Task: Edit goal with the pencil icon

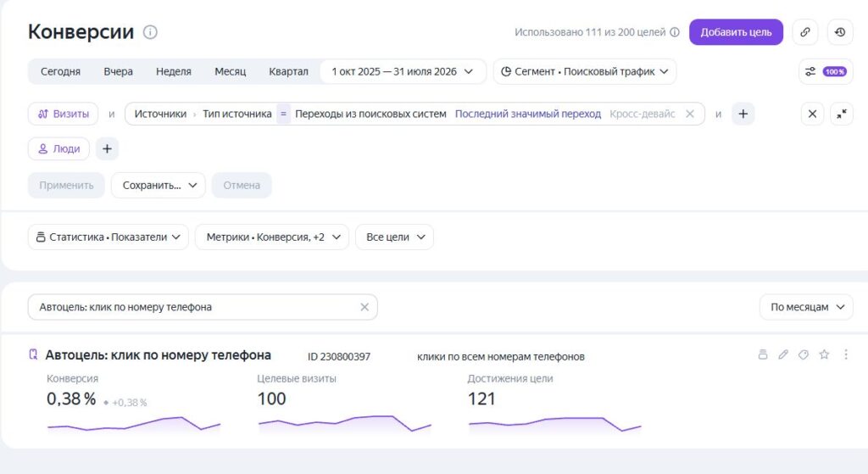Action: point(782,354)
